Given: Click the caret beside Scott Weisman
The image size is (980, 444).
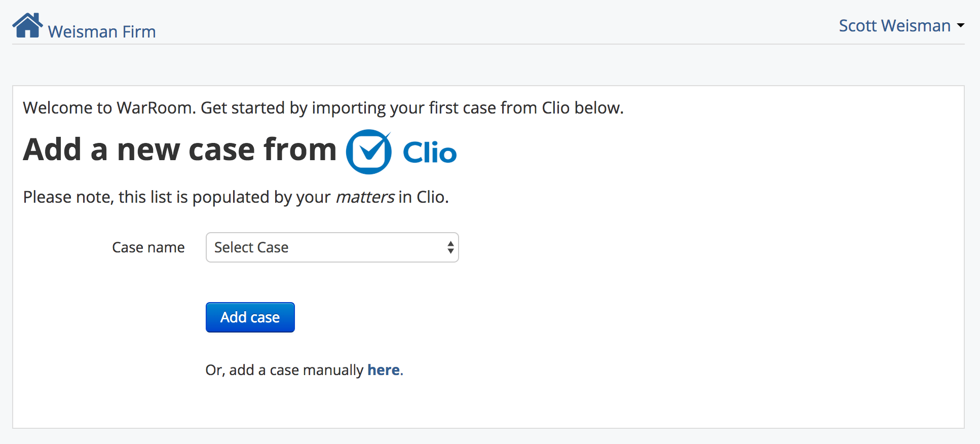Looking at the screenshot, I should (x=960, y=25).
